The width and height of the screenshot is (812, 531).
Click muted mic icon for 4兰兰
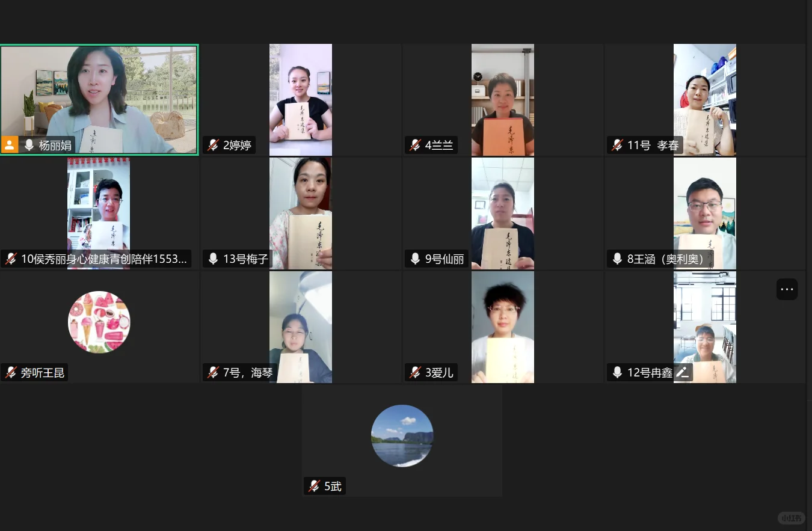click(415, 145)
